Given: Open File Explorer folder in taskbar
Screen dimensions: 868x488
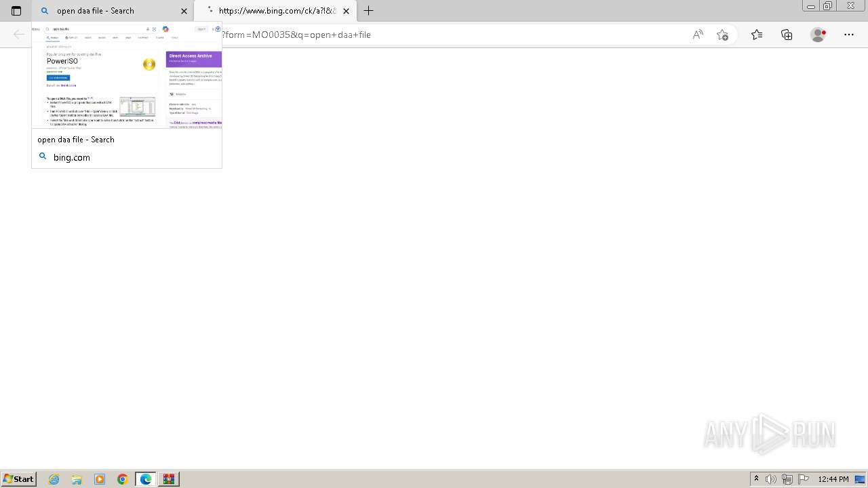Looking at the screenshot, I should pos(77,479).
